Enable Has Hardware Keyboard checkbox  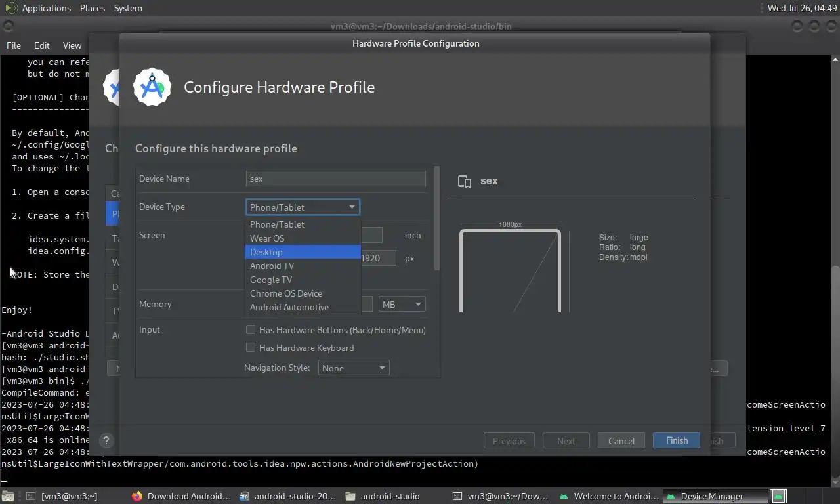pos(251,347)
